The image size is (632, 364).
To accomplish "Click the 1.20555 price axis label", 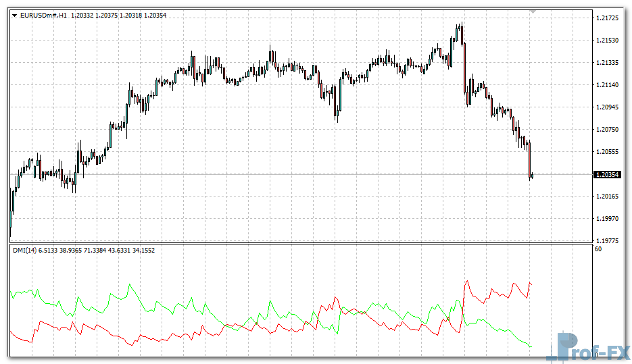I will click(606, 152).
